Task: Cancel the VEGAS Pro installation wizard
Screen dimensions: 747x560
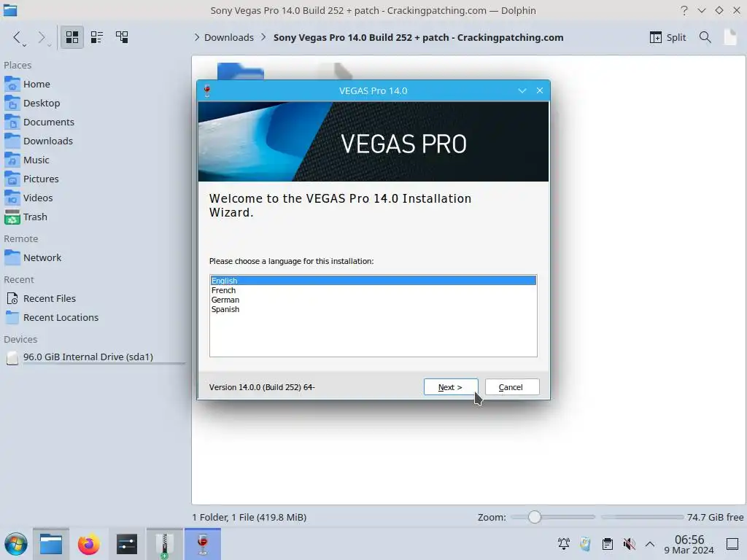Action: [x=512, y=387]
